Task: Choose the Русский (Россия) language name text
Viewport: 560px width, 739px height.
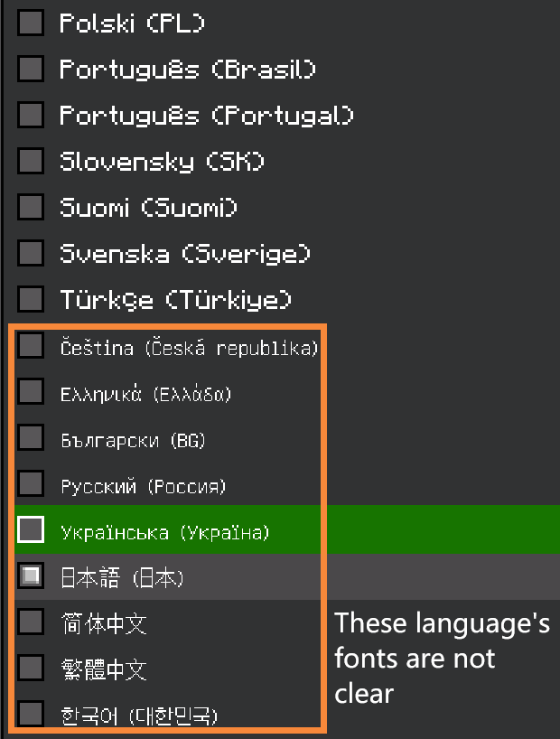Action: click(143, 487)
